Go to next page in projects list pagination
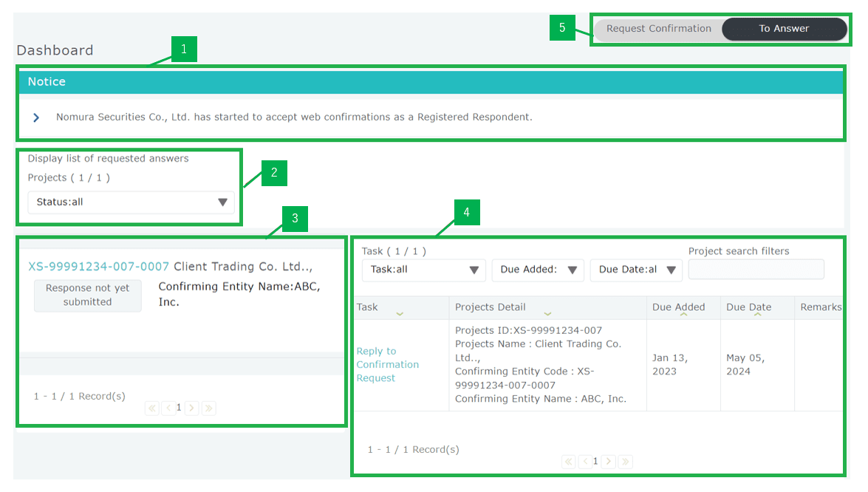 [x=191, y=408]
